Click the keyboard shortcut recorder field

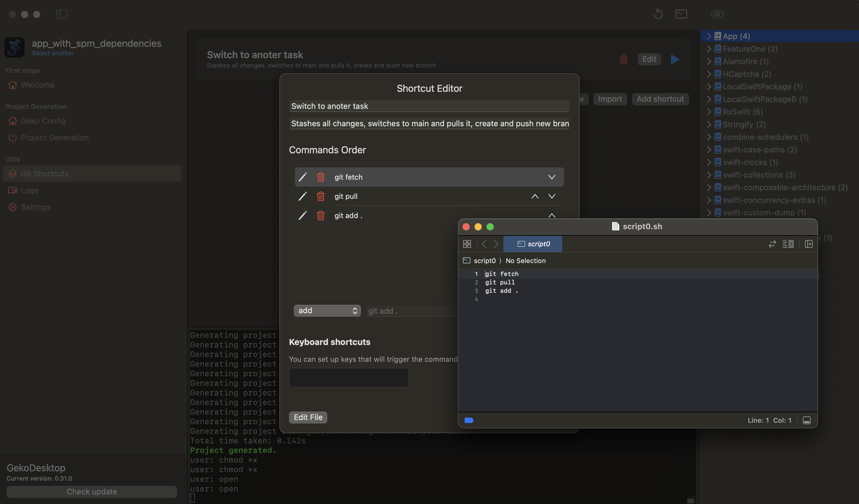click(349, 378)
